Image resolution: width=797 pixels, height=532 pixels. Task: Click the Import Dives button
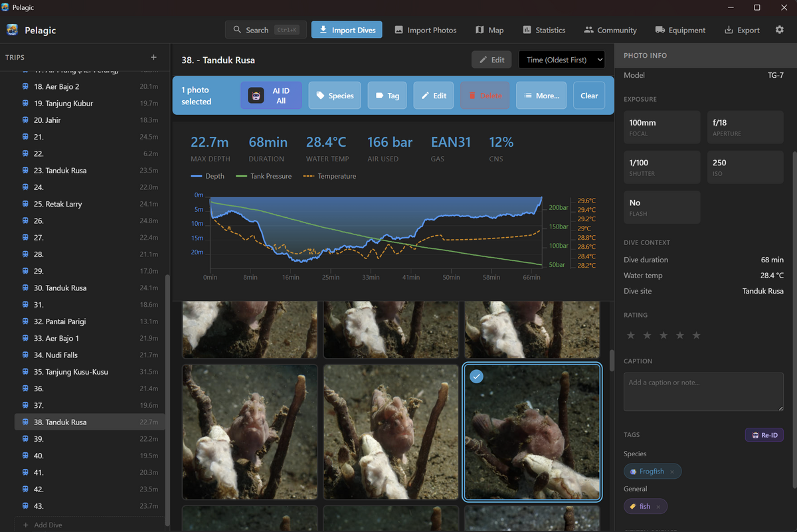point(347,30)
